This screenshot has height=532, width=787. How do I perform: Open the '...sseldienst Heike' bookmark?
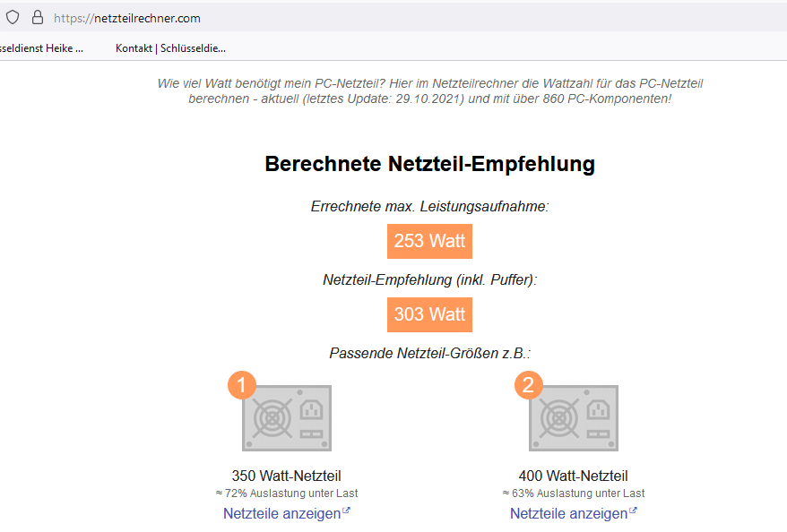click(42, 47)
